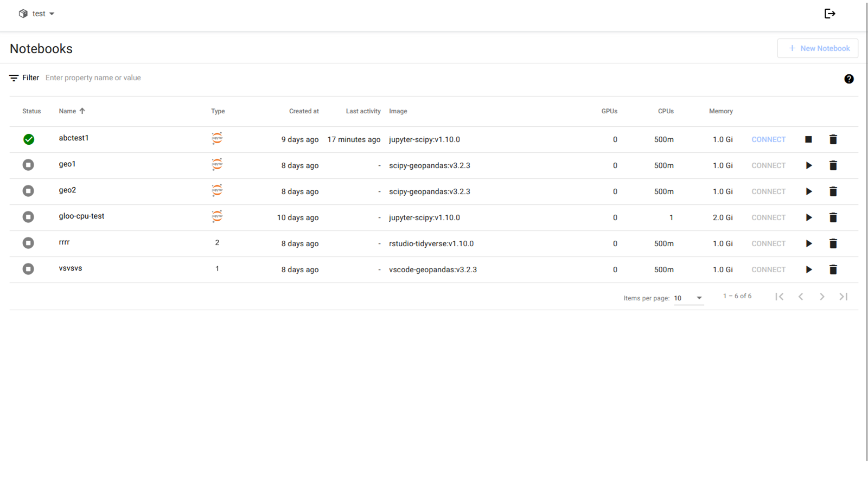This screenshot has width=868, height=488.
Task: Stop the abctest1 notebook
Action: click(x=808, y=139)
